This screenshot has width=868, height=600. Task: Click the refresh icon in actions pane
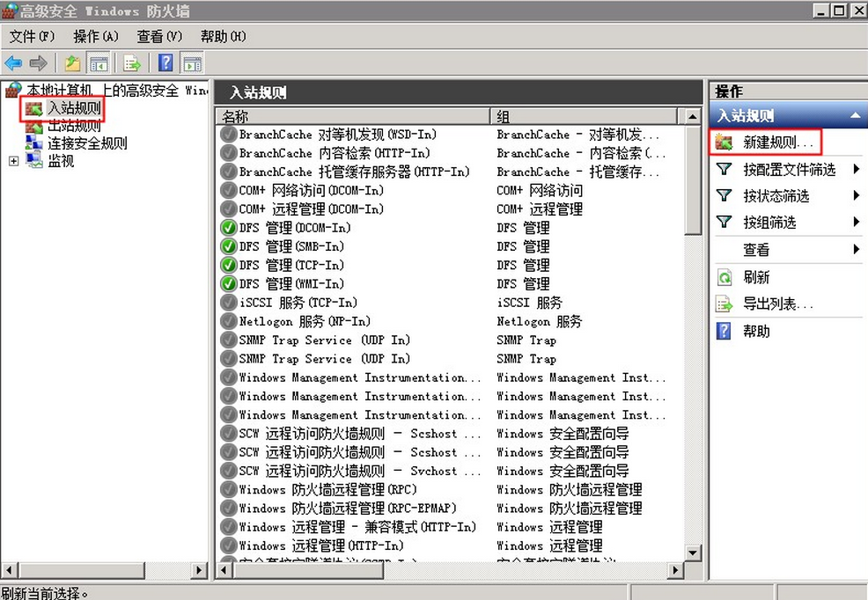click(x=725, y=277)
